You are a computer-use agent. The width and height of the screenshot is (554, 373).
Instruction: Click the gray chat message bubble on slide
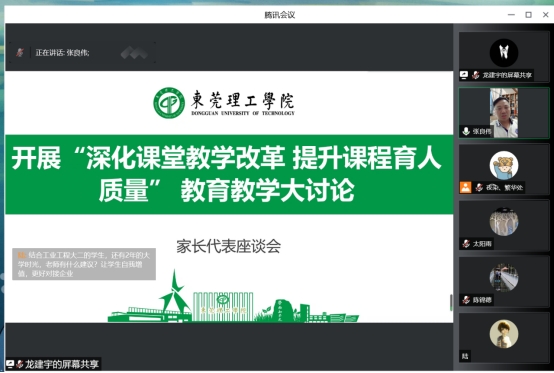tap(84, 264)
